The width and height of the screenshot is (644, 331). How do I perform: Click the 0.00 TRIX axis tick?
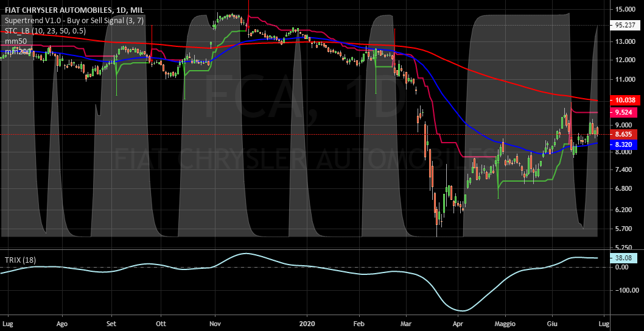coord(622,267)
